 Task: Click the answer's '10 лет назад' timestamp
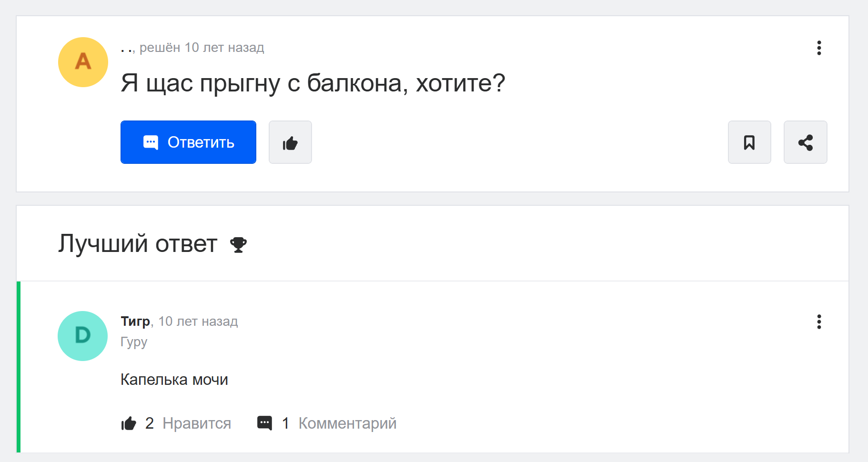[x=198, y=321]
